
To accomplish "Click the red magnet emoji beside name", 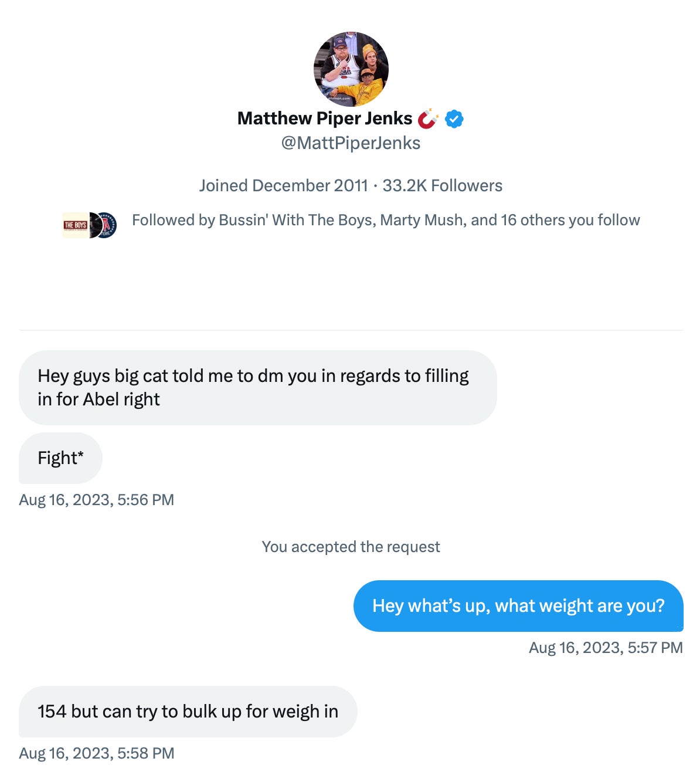I will pos(428,119).
